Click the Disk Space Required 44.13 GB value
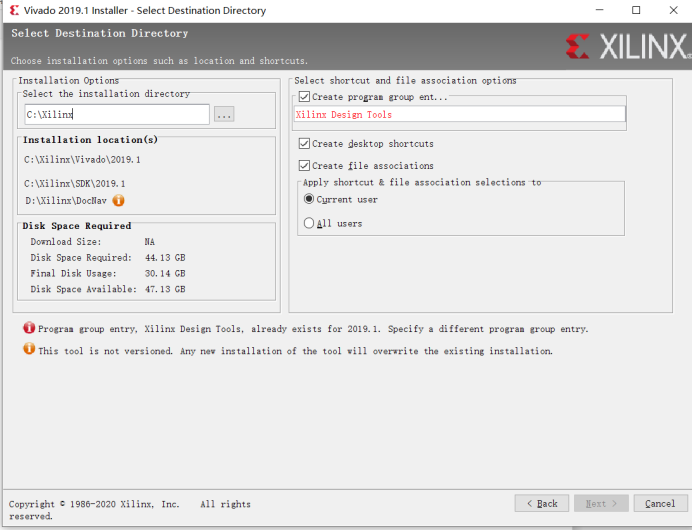This screenshot has width=692, height=531. coord(165,258)
